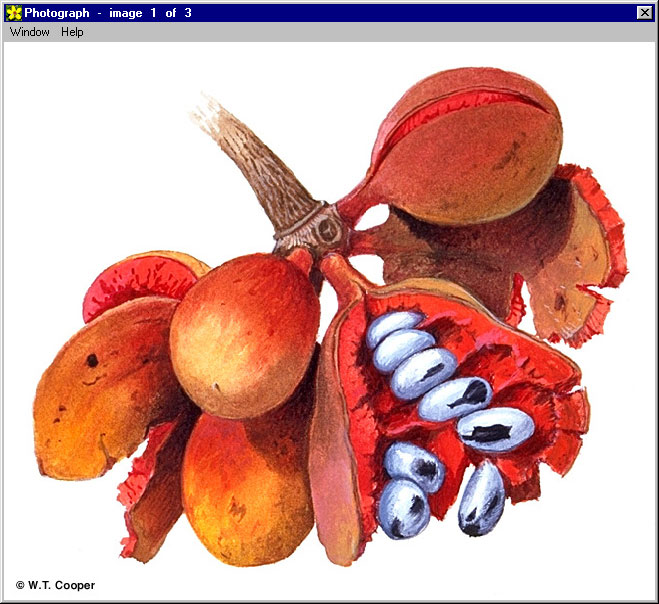The image size is (659, 604).
Task: Click the bottom-left blue-grey seed
Action: tap(405, 508)
